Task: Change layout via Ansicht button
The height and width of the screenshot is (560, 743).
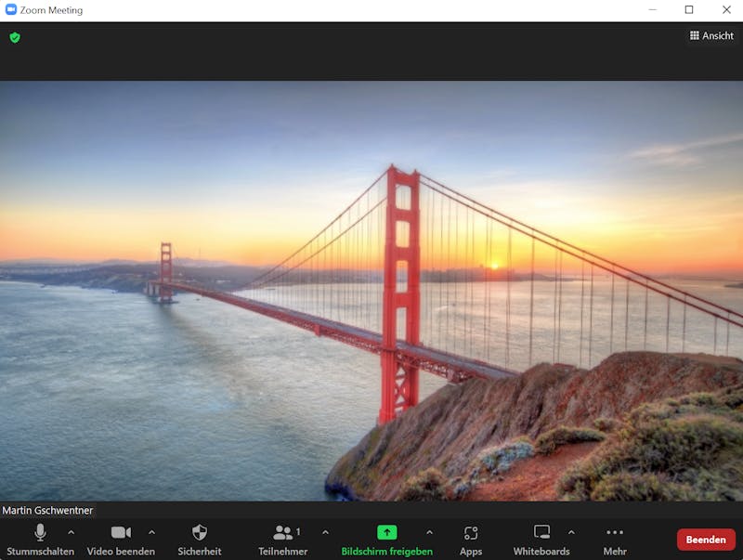Action: pos(711,35)
